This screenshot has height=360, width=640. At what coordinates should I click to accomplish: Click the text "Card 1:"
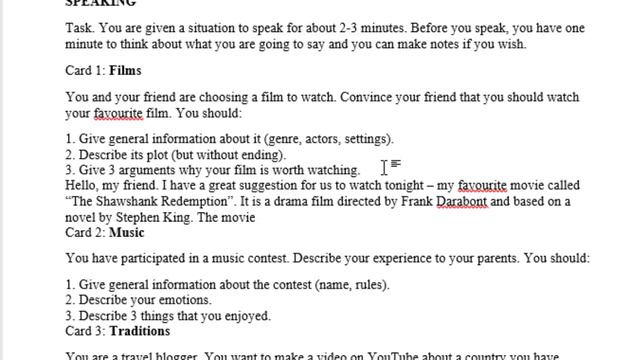pos(85,71)
